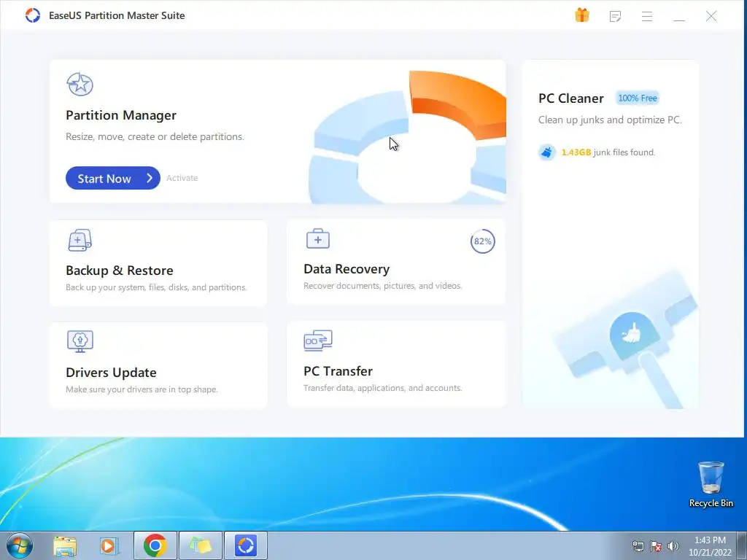The width and height of the screenshot is (747, 560).
Task: Open the Recycle Bin desktop icon
Action: [x=711, y=485]
